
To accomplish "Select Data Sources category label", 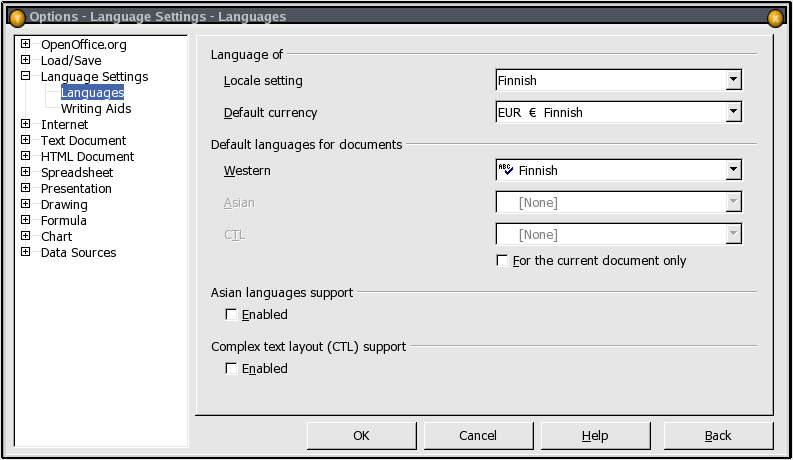I will click(78, 253).
